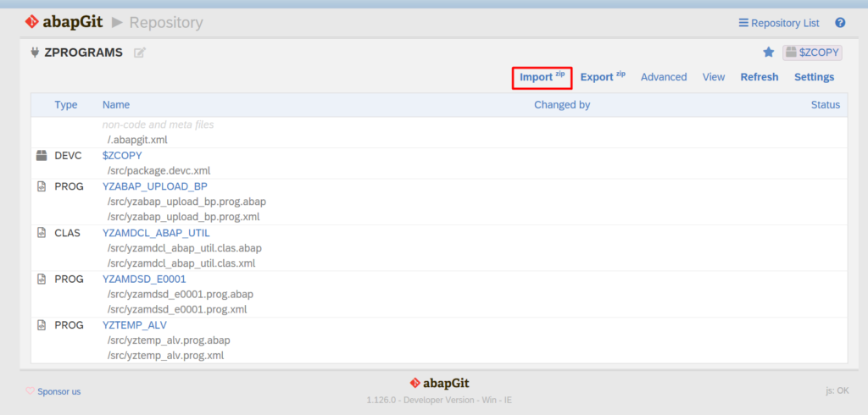
Task: Open the Repository List
Action: (779, 23)
